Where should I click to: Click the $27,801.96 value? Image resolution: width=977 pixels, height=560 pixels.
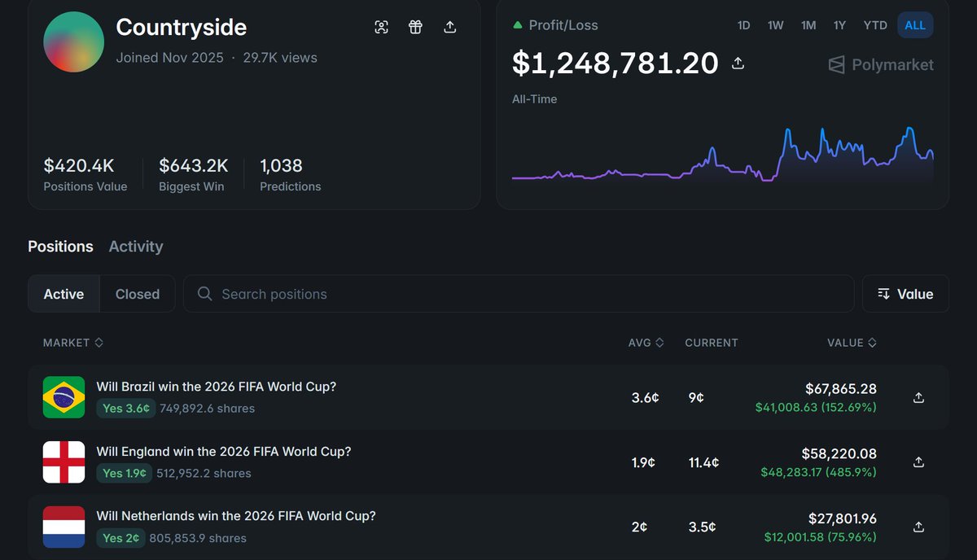coord(843,518)
